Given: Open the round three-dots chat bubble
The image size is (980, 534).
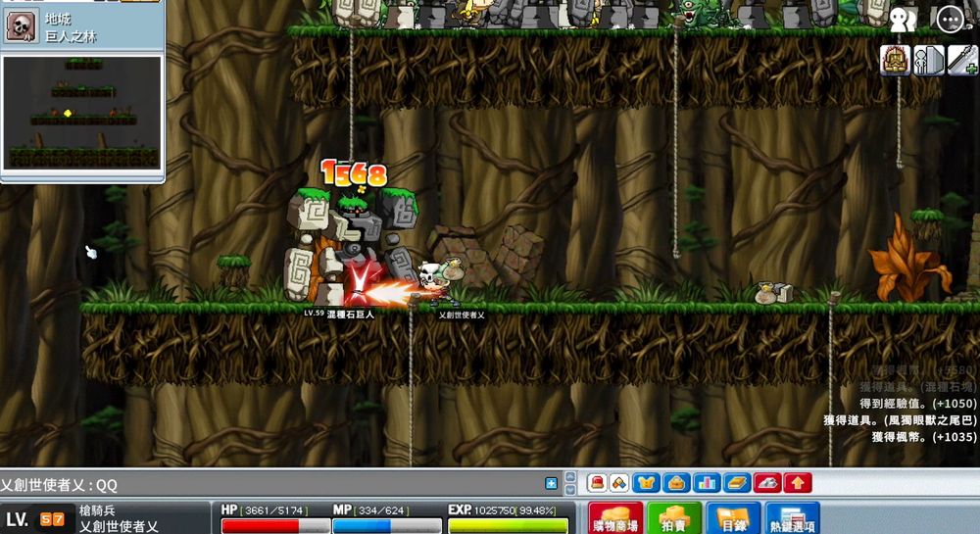Looking at the screenshot, I should click(x=951, y=20).
